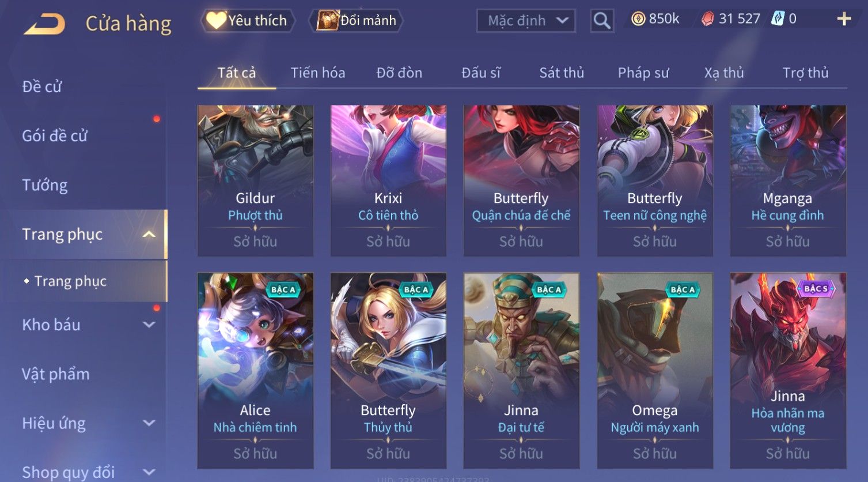This screenshot has width=868, height=482.
Task: Open the search magnifier icon
Action: 602,21
